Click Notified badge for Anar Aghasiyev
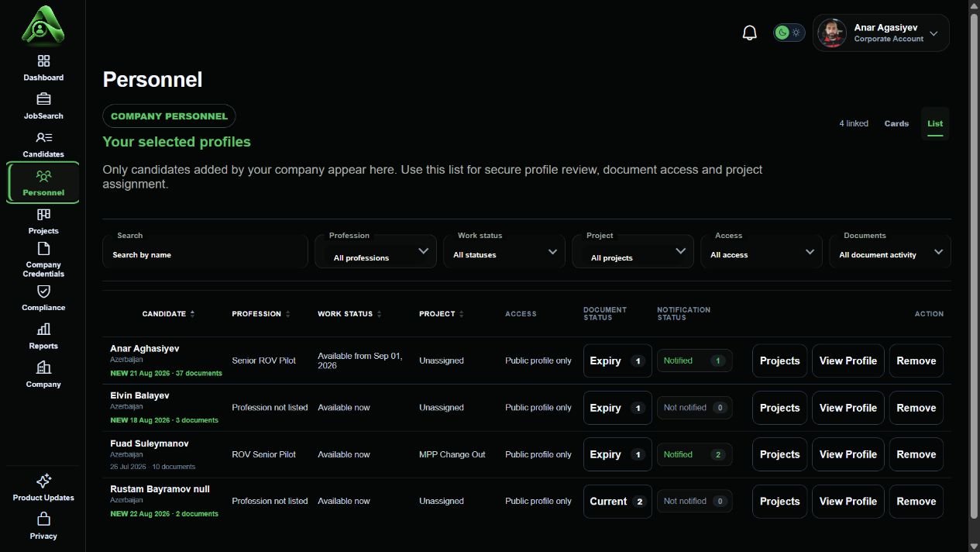The height and width of the screenshot is (552, 980). click(x=694, y=361)
